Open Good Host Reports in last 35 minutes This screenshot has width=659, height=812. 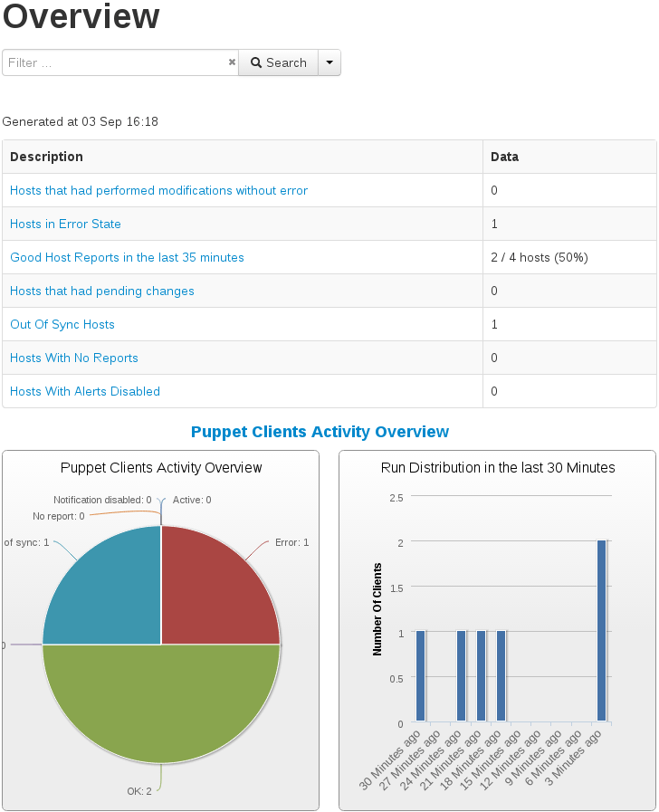click(x=127, y=258)
